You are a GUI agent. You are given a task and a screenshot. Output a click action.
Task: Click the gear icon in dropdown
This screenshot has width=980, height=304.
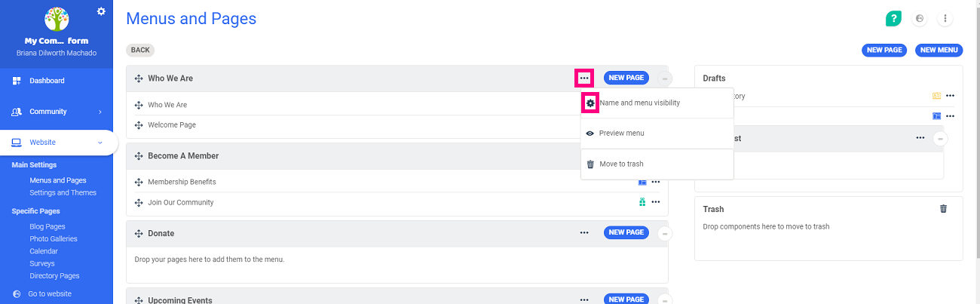click(590, 103)
